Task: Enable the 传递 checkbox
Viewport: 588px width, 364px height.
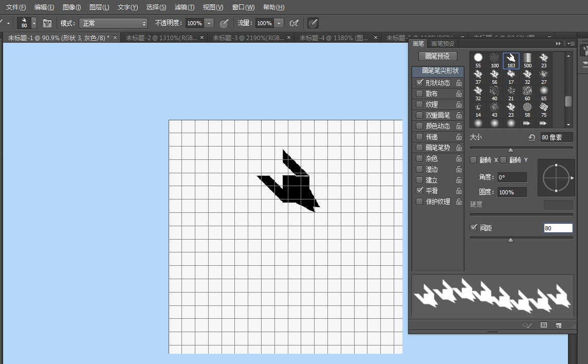Action: pos(419,137)
